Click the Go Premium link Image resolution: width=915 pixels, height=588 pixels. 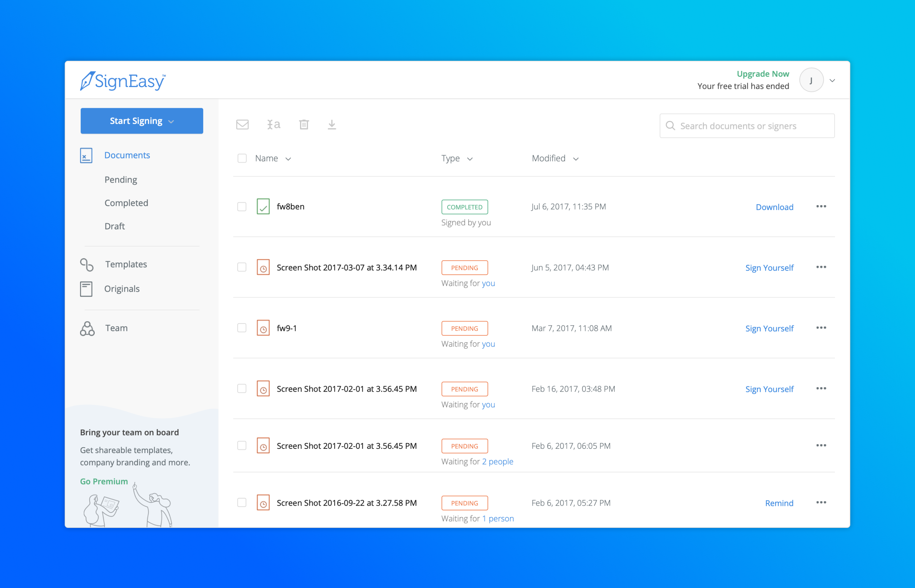point(104,482)
